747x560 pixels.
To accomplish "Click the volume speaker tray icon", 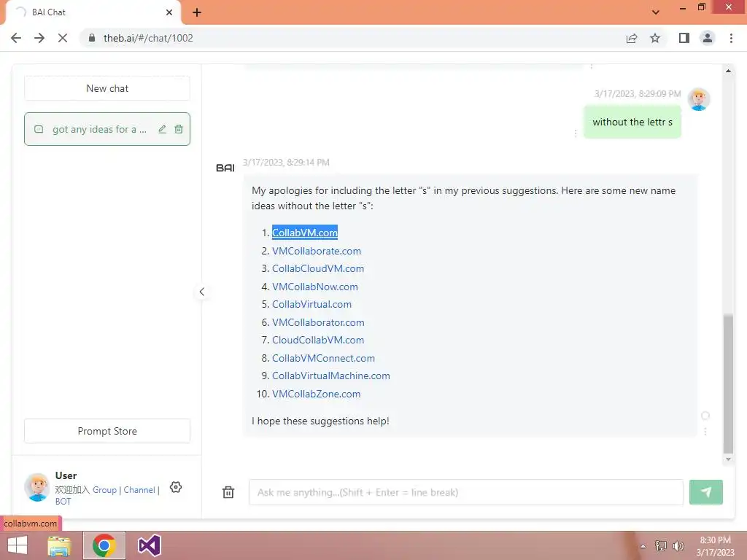I will point(678,546).
